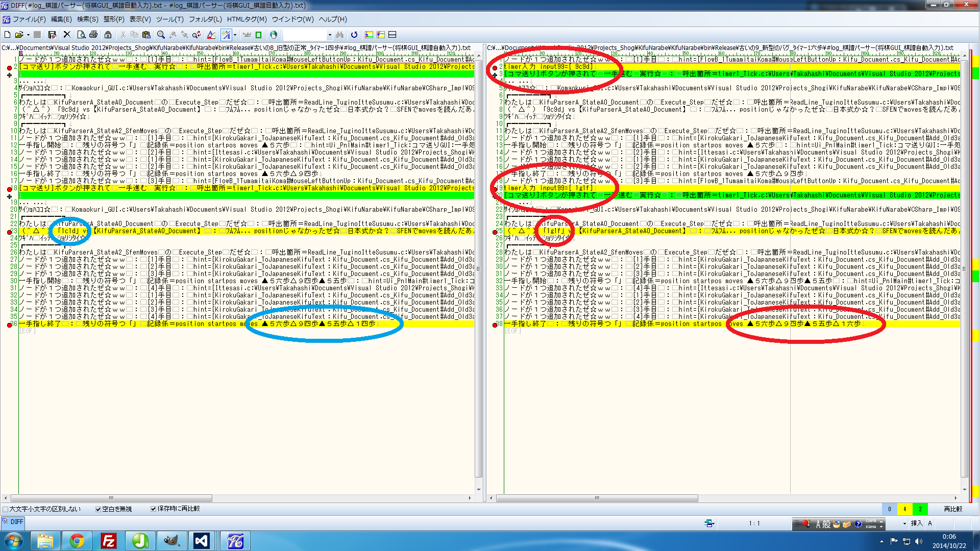Click the horizontal split window icon
Viewport: 980px width, 551px height.
(x=393, y=35)
